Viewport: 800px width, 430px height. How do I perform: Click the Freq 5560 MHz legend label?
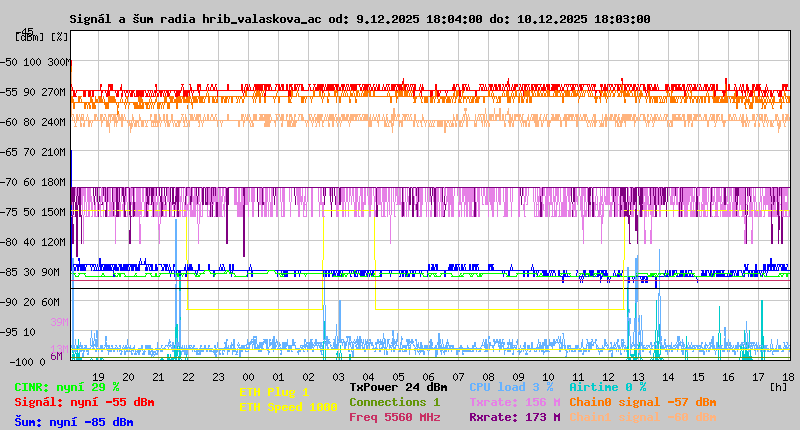coord(394,417)
